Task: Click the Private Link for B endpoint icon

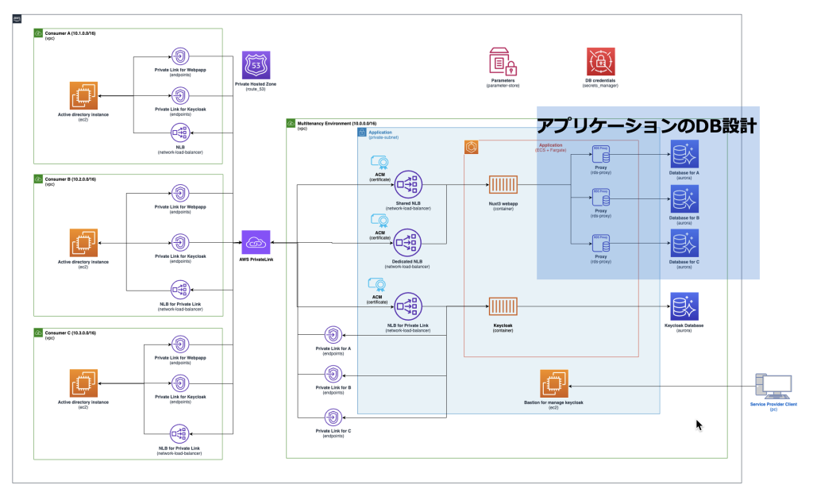Action: (x=333, y=375)
